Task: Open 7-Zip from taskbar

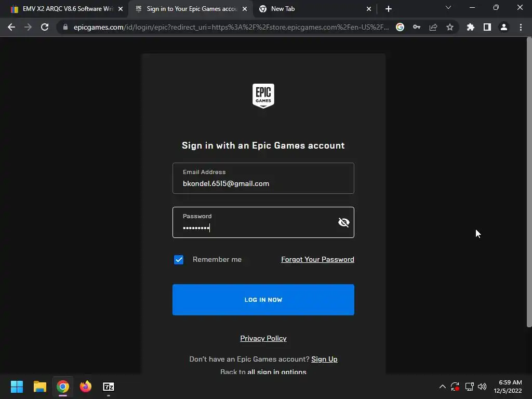Action: pyautogui.click(x=109, y=387)
